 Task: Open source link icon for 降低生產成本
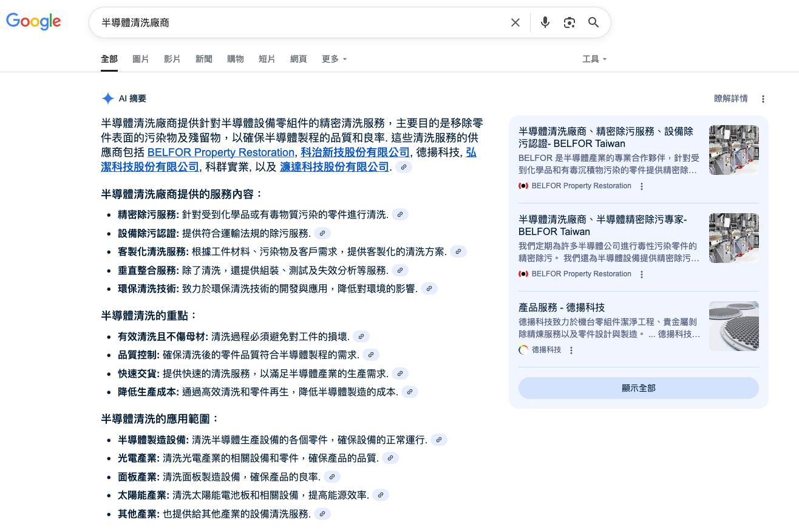[x=410, y=392]
